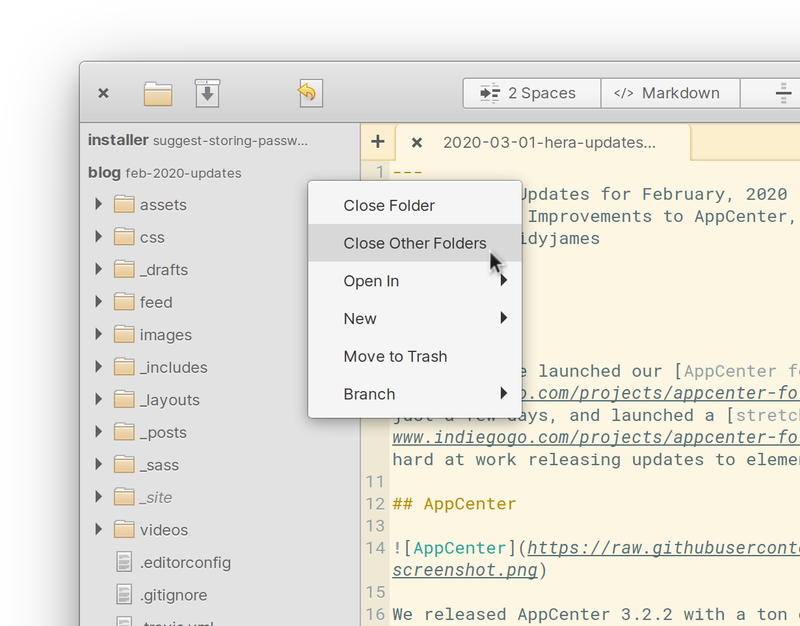Image resolution: width=800 pixels, height=626 pixels.
Task: Expand the css folder tree arrow
Action: point(98,237)
